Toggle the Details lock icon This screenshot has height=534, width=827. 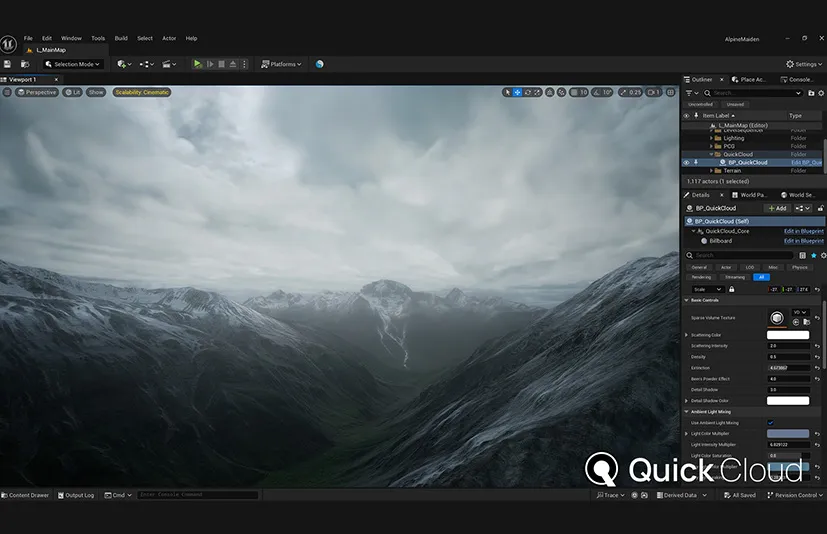click(x=820, y=208)
